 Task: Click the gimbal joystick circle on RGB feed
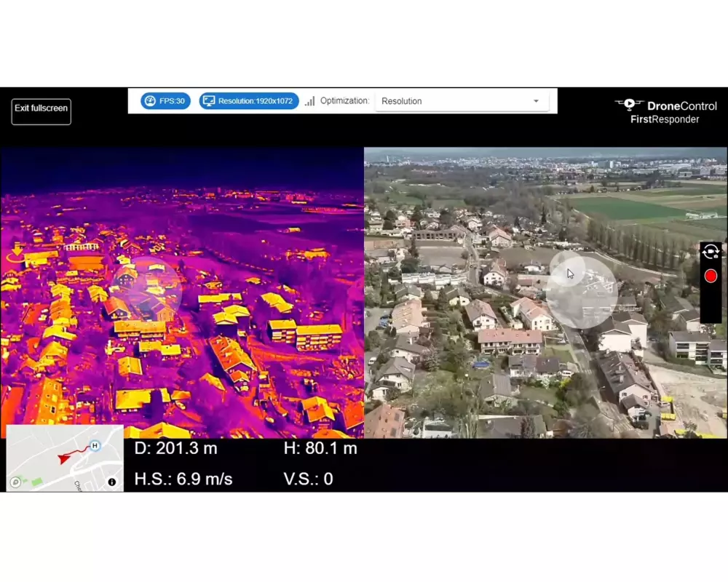pyautogui.click(x=582, y=289)
